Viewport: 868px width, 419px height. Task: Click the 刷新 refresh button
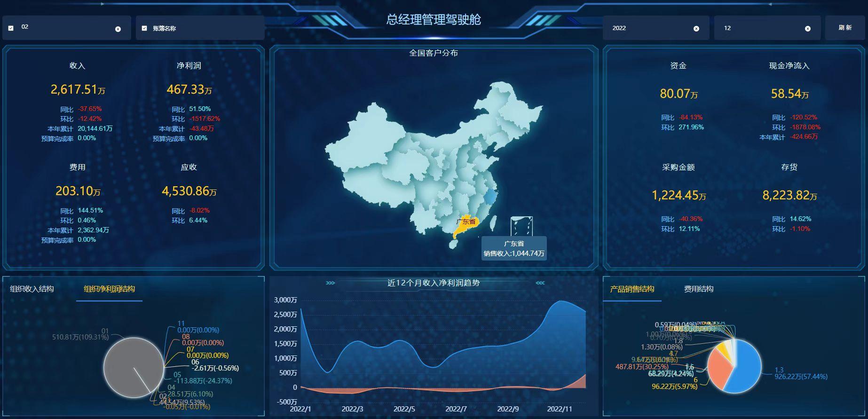[x=844, y=28]
